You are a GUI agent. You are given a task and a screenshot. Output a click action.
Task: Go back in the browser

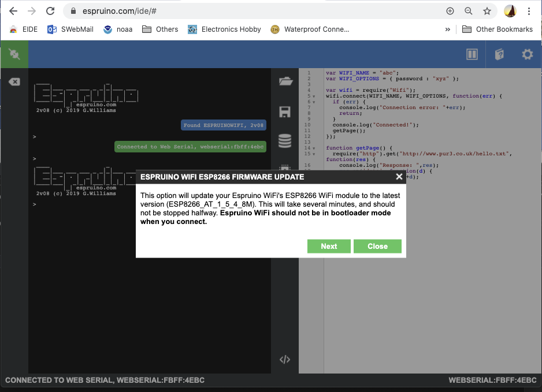pos(13,11)
